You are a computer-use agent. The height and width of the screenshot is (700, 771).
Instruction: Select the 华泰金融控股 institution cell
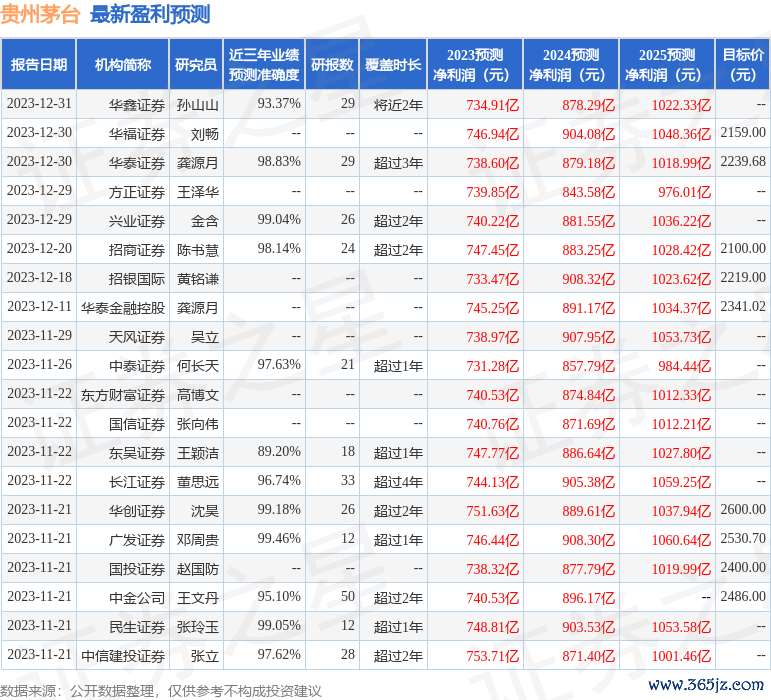[x=123, y=308]
